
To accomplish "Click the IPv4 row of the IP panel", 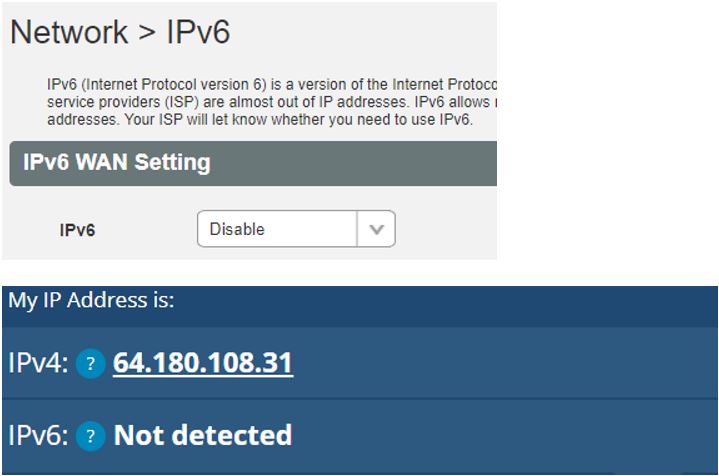I will click(360, 363).
